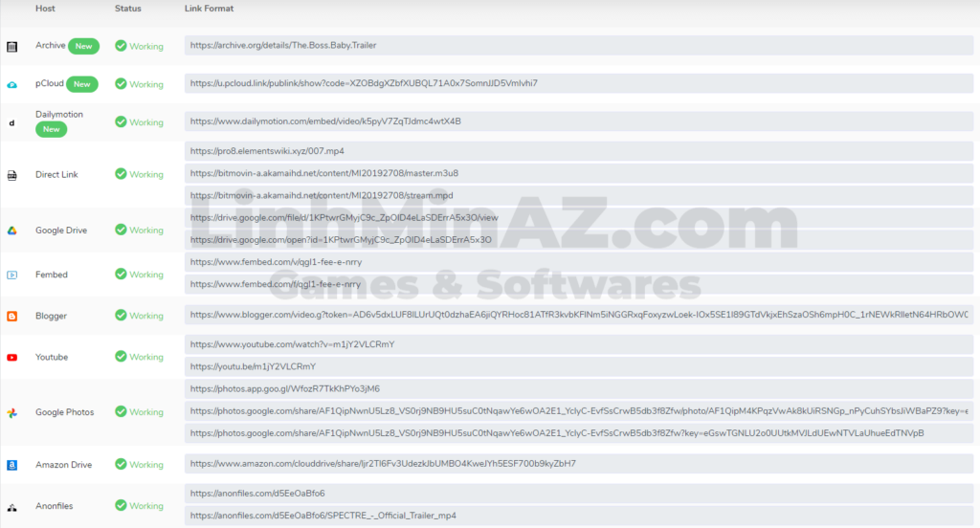Click Google Drive row green check icon

pyautogui.click(x=121, y=230)
